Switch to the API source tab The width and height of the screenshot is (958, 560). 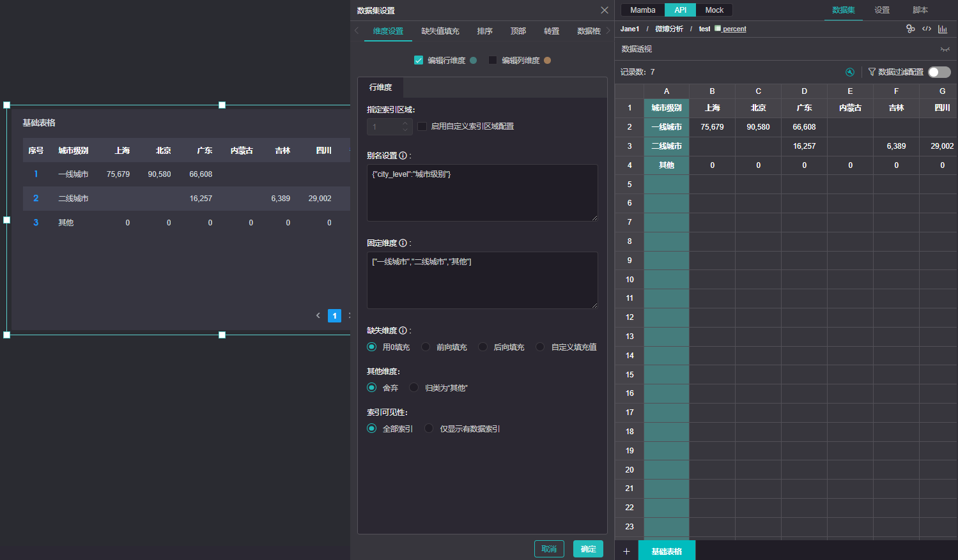click(681, 10)
